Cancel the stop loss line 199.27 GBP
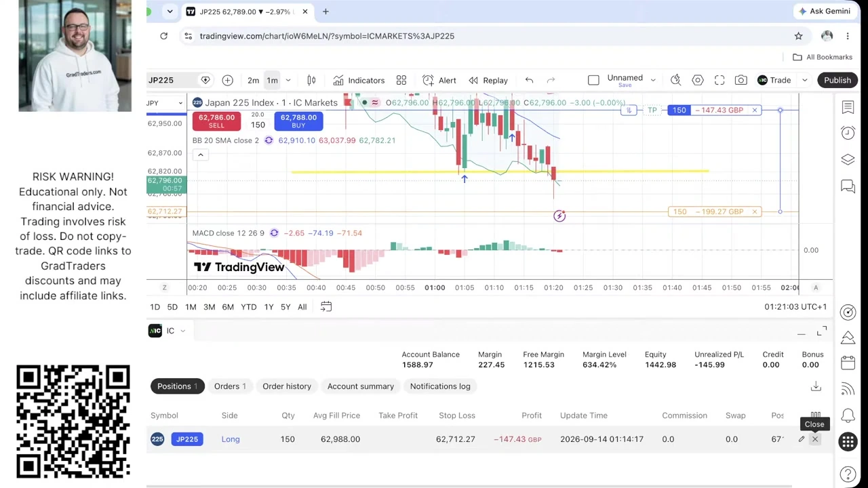The width and height of the screenshot is (868, 488). point(754,211)
